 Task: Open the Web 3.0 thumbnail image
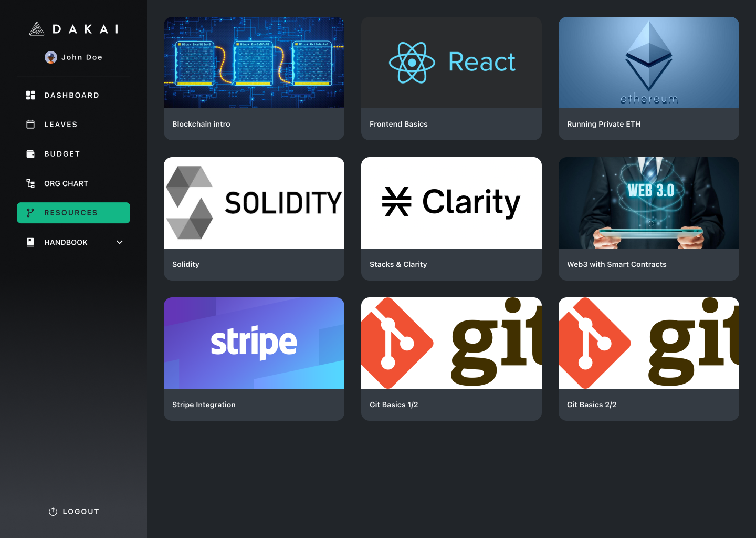tap(649, 203)
